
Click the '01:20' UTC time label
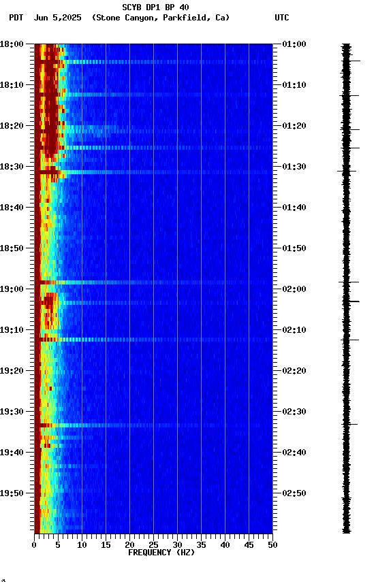click(294, 126)
